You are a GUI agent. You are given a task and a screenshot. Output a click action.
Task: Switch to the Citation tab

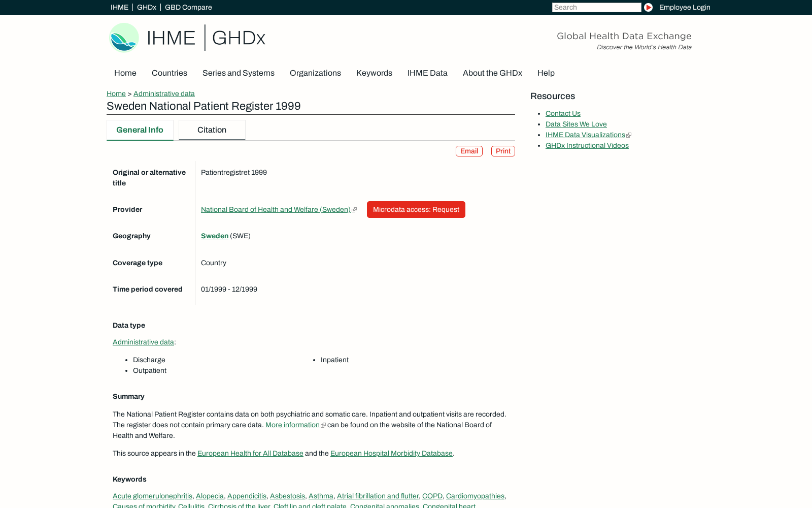point(212,130)
